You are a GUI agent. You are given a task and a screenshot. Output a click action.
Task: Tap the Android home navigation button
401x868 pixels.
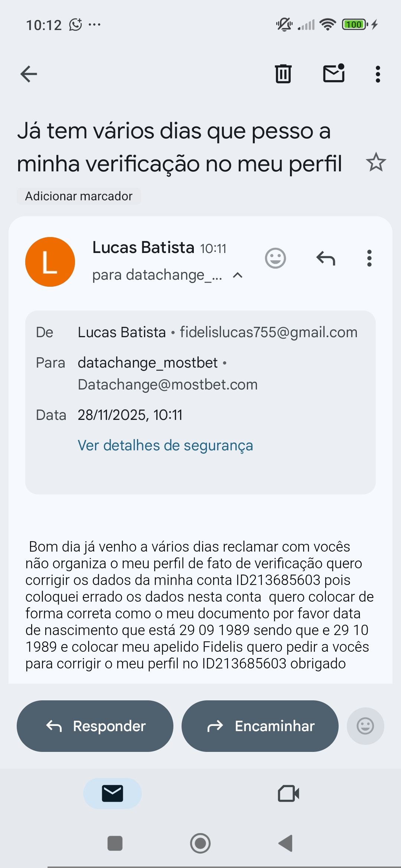200,843
